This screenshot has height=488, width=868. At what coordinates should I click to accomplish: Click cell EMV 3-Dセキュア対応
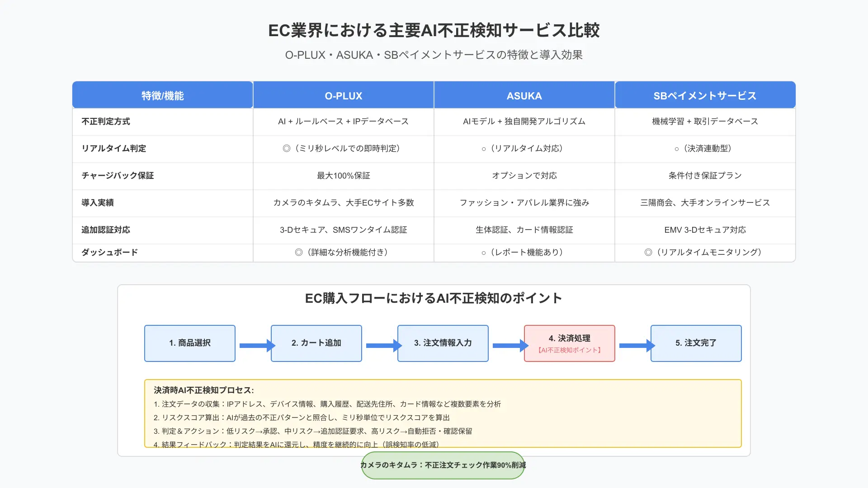(705, 230)
